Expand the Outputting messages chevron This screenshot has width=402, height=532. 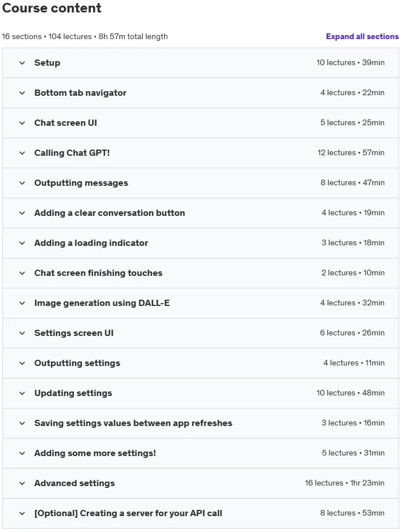coord(22,183)
